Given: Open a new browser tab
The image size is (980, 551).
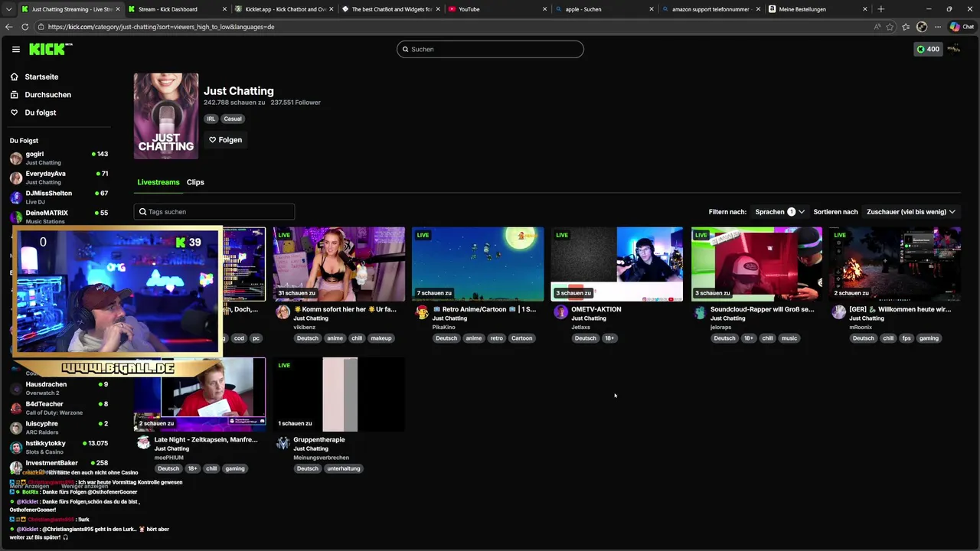Looking at the screenshot, I should [x=880, y=9].
